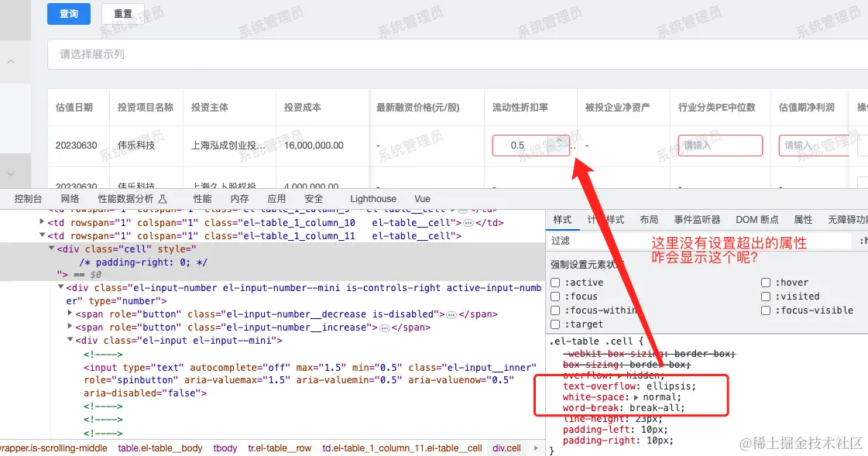Focus the 过滤 styles filter field
Screen dimensions: 868x456
point(700,241)
